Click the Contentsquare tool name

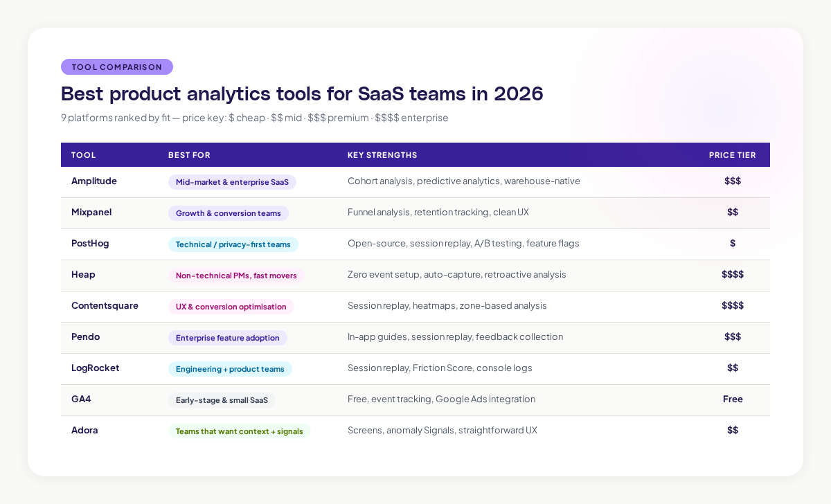(105, 306)
